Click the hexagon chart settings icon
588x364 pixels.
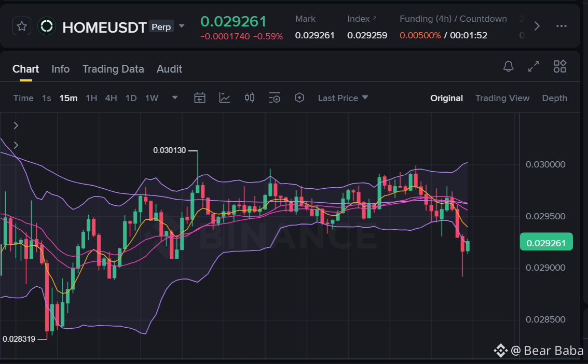pos(299,97)
